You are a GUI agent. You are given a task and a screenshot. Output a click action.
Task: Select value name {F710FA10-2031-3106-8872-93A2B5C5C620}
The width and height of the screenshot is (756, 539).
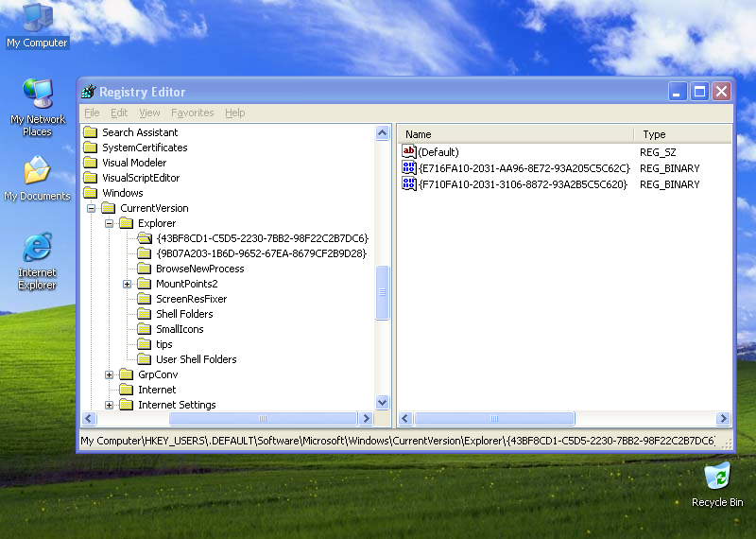523,184
